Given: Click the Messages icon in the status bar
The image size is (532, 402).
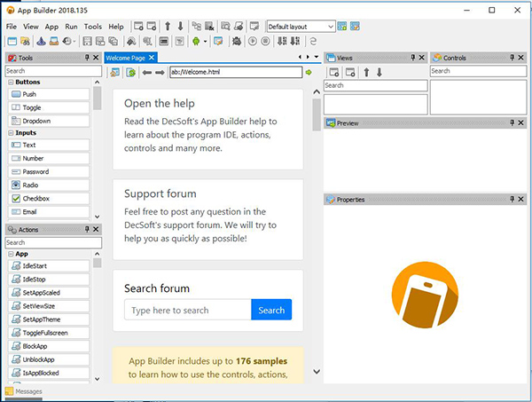Looking at the screenshot, I should click(9, 390).
